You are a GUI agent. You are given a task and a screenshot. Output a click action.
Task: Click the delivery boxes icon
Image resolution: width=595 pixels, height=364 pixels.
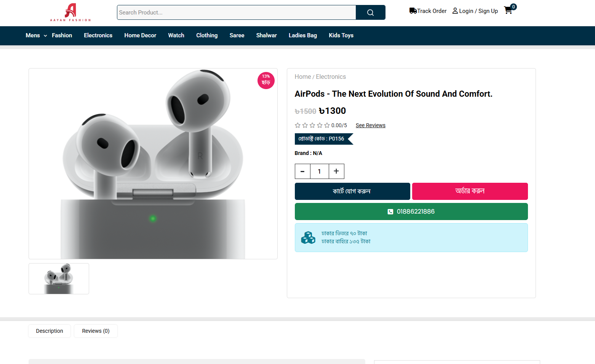(308, 238)
